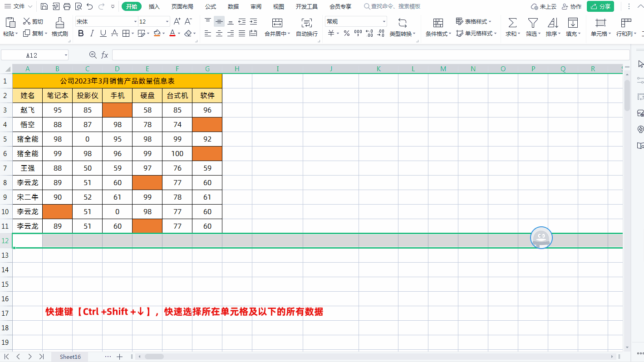Click the percent style icon

347,33
